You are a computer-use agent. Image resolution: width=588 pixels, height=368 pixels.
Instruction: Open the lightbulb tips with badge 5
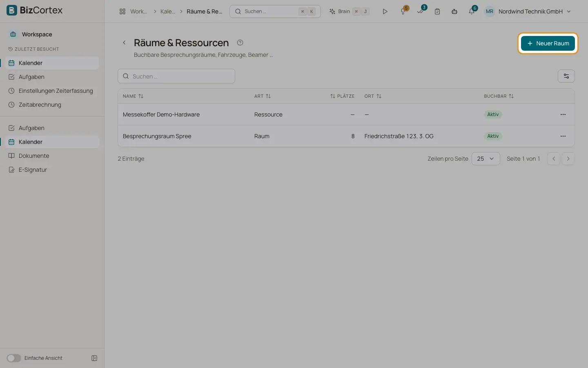[403, 11]
